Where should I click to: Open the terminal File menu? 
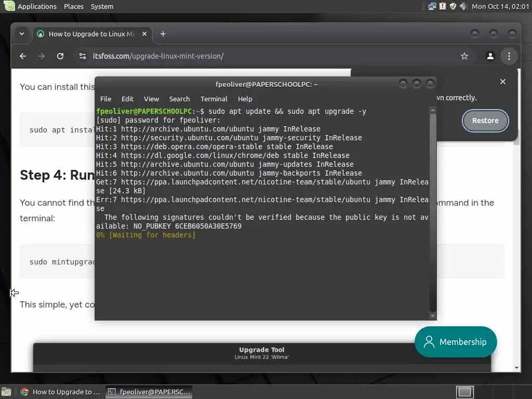pyautogui.click(x=105, y=99)
